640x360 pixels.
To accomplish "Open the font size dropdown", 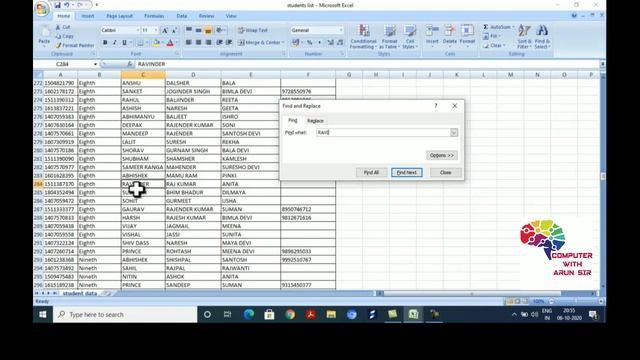I will [156, 30].
